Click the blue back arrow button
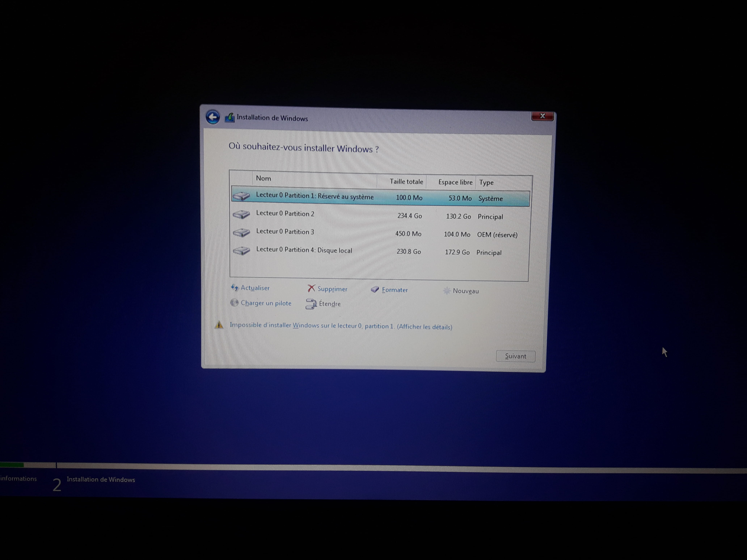This screenshot has height=560, width=747. [x=213, y=117]
